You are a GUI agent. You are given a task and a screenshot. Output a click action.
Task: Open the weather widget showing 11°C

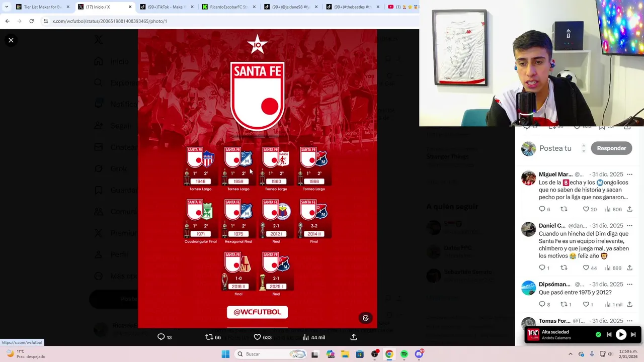24,354
